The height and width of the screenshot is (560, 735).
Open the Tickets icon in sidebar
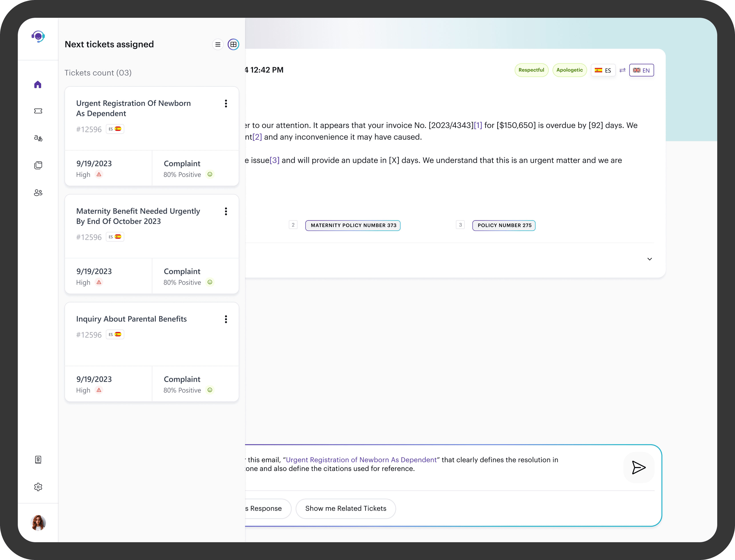coord(38,111)
